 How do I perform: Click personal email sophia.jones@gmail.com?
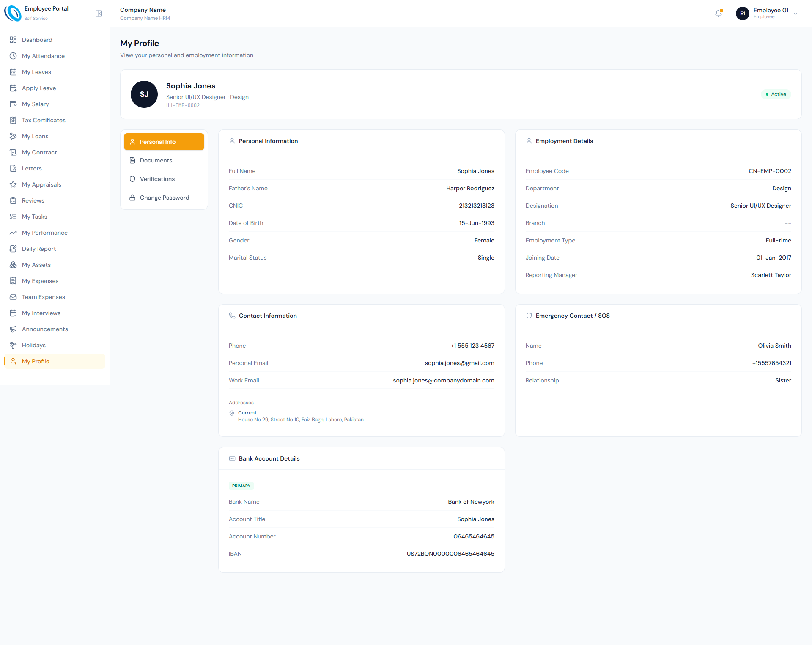(x=460, y=363)
